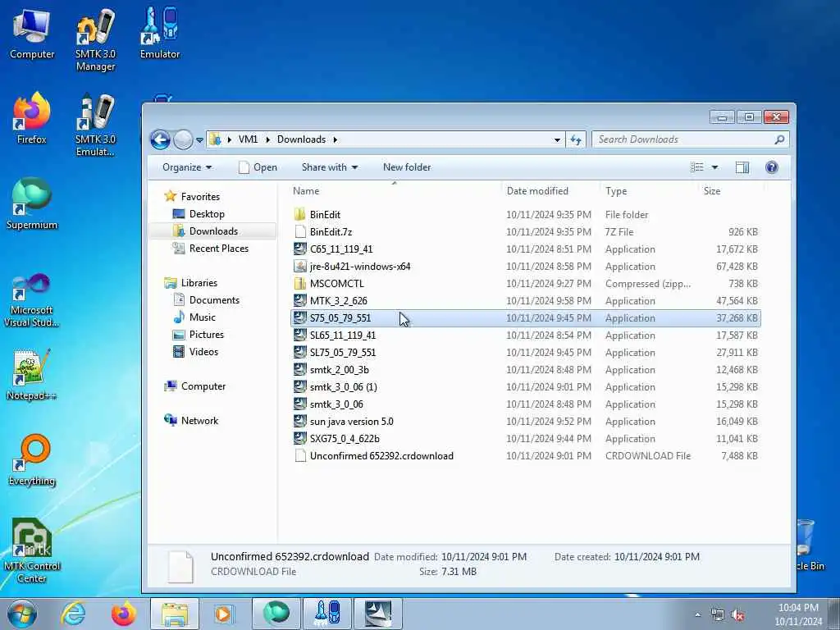Open the Computer desktop icon
The image size is (840, 630).
[32, 33]
